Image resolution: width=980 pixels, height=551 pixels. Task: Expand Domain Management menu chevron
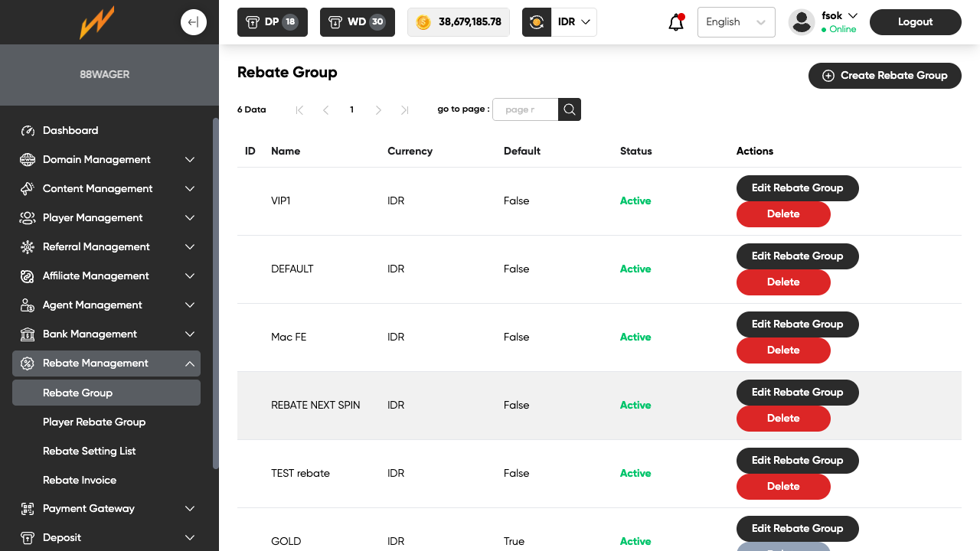point(190,160)
